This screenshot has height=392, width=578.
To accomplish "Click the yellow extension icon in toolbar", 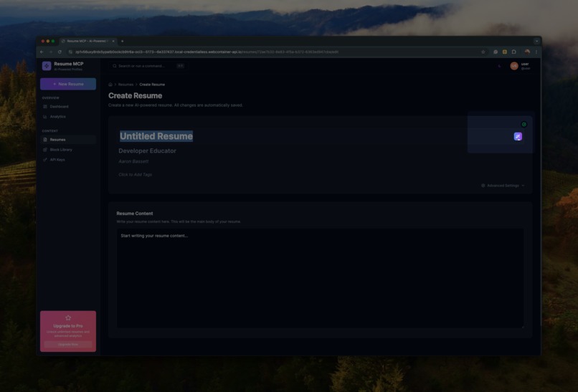I will coord(505,52).
